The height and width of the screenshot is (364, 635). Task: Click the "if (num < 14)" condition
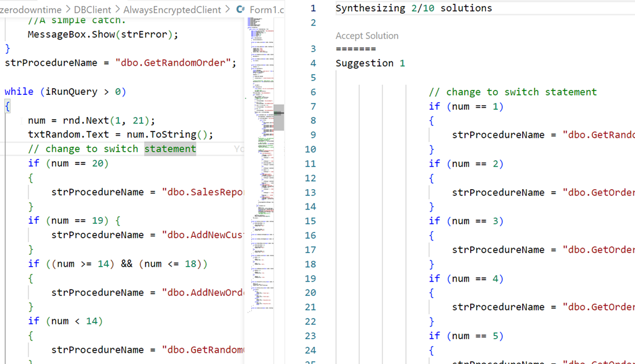pos(65,321)
